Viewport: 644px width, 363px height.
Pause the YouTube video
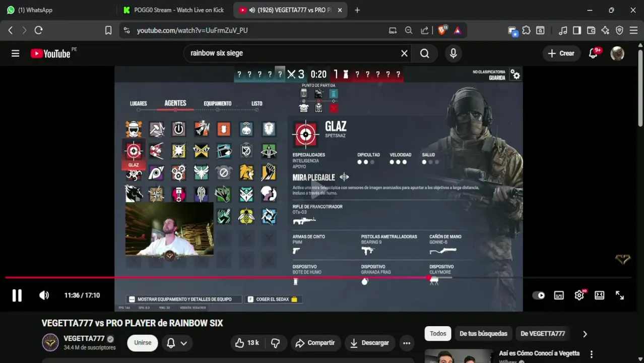click(17, 295)
